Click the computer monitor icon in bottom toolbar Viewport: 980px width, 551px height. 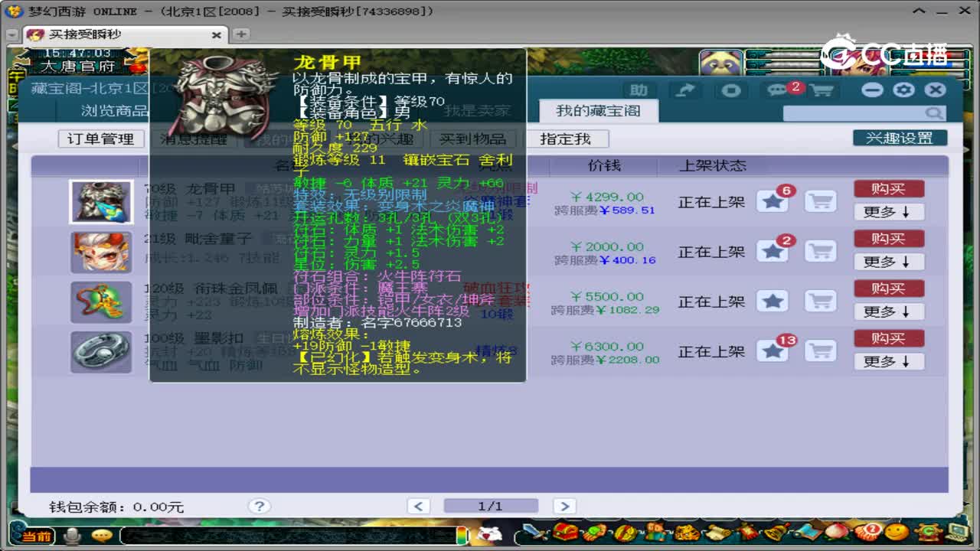(958, 531)
